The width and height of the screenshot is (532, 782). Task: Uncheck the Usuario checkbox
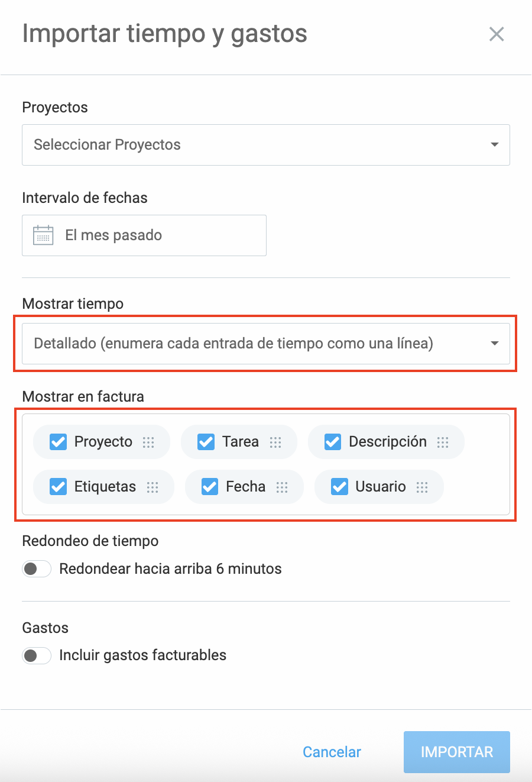point(339,487)
